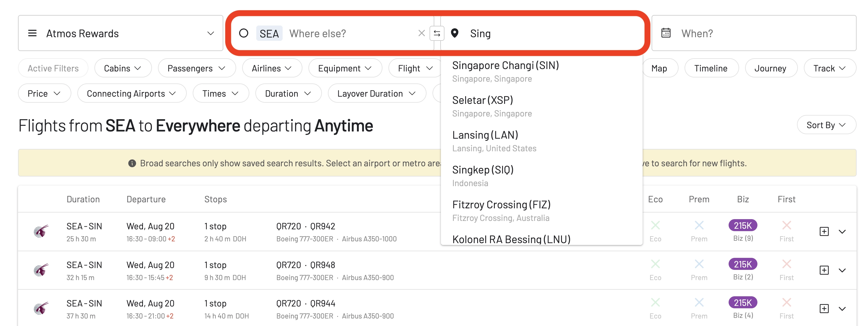868x326 pixels.
Task: Click the plus icon on the QR944 flight row
Action: tap(824, 309)
